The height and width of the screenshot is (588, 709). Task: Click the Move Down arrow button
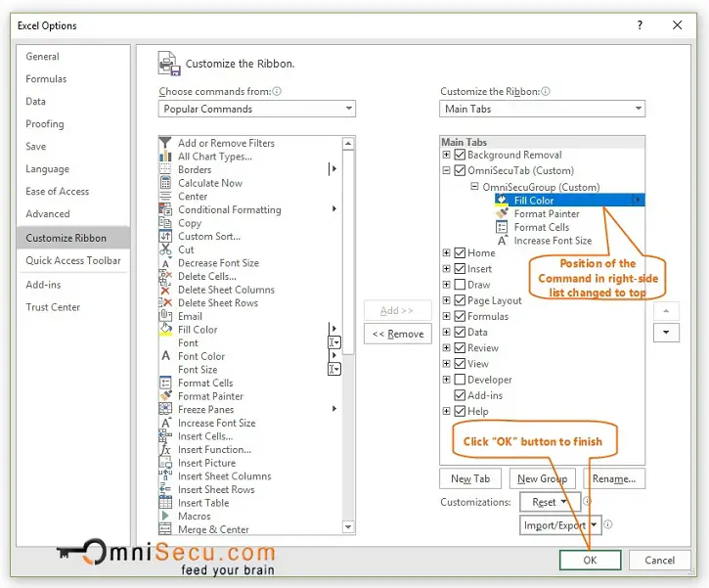pyautogui.click(x=666, y=333)
